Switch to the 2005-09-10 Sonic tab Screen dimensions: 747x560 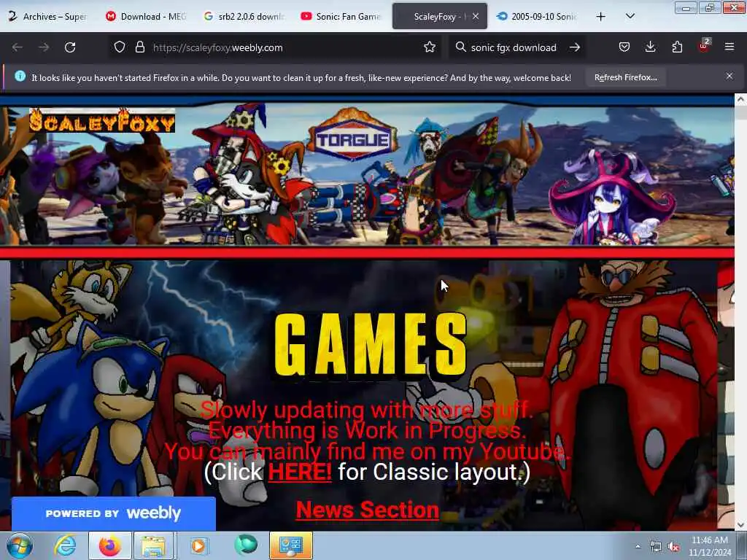click(537, 17)
